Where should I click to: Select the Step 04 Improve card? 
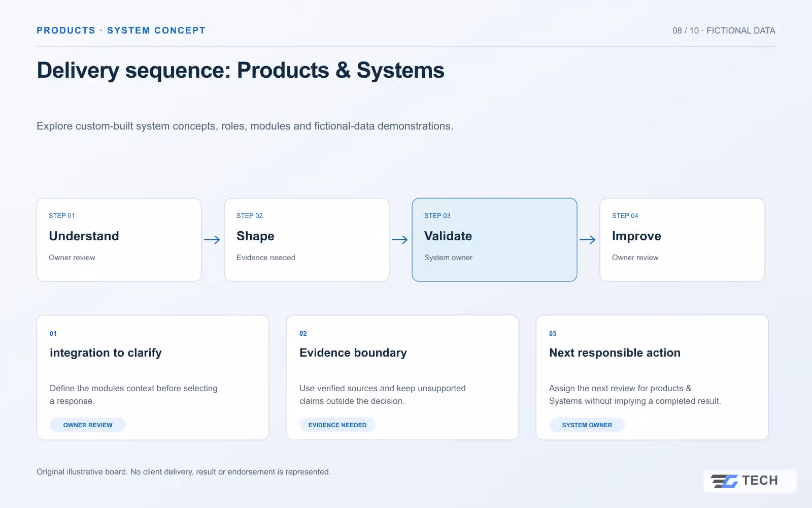coord(683,240)
